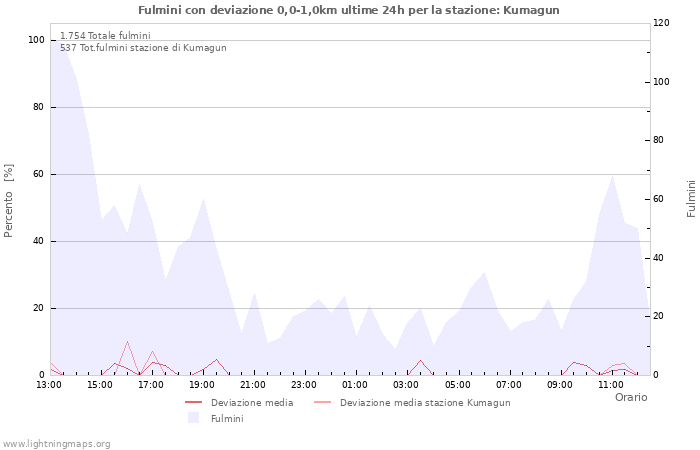The height and width of the screenshot is (450, 700).
Task: Click the pink deviation peak near 16:00
Action: click(127, 342)
